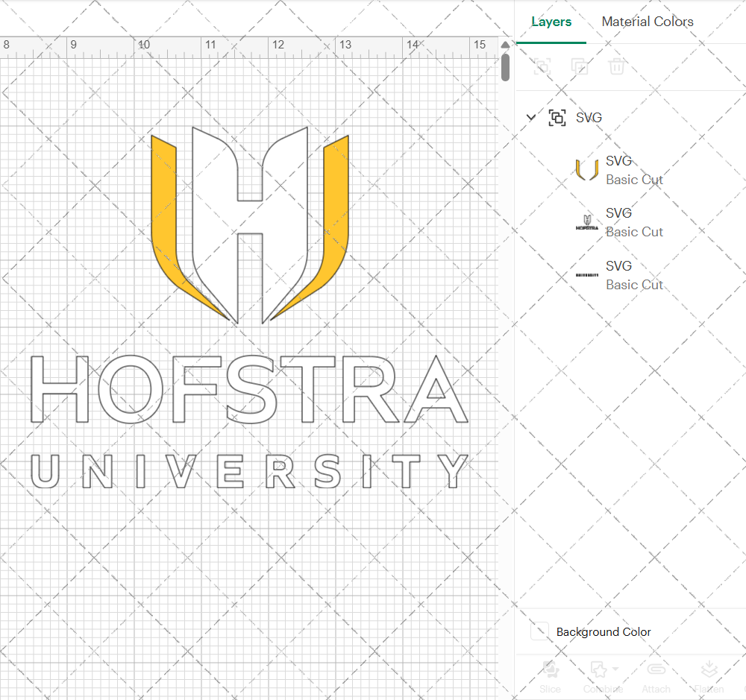Select the top-level SVG group label
The width and height of the screenshot is (746, 700).
pos(589,118)
